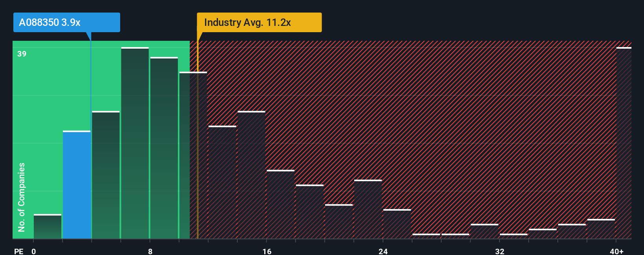Click the bar just right of PE 16
The image size is (644, 255).
(x=280, y=204)
